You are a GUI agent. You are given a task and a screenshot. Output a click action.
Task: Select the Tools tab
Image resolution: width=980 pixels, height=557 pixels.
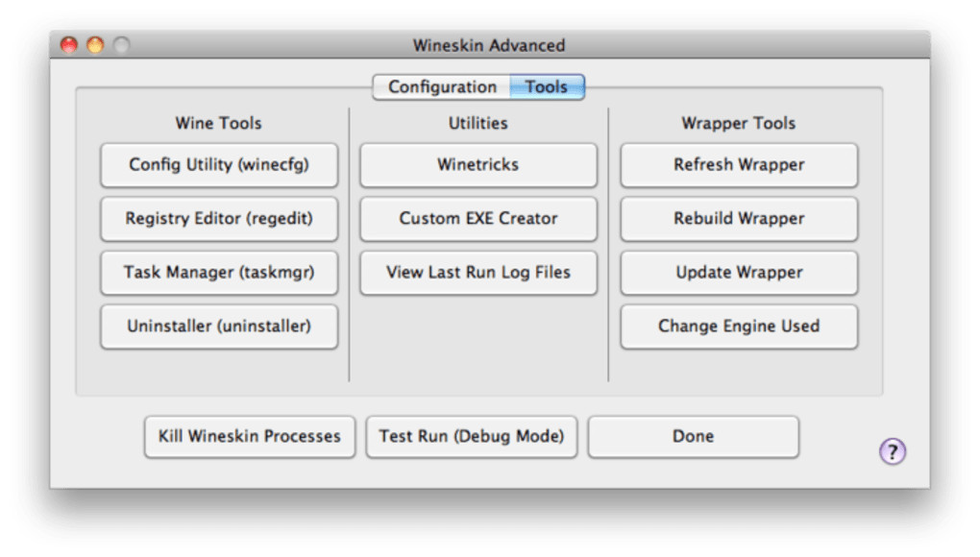pyautogui.click(x=547, y=87)
